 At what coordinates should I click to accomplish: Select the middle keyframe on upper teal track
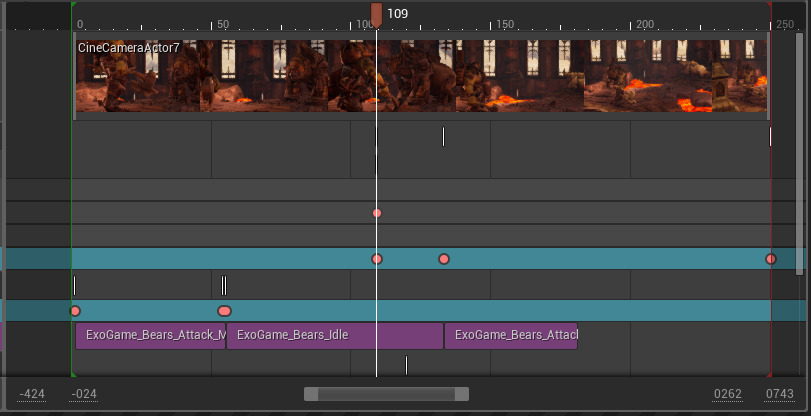tap(444, 259)
